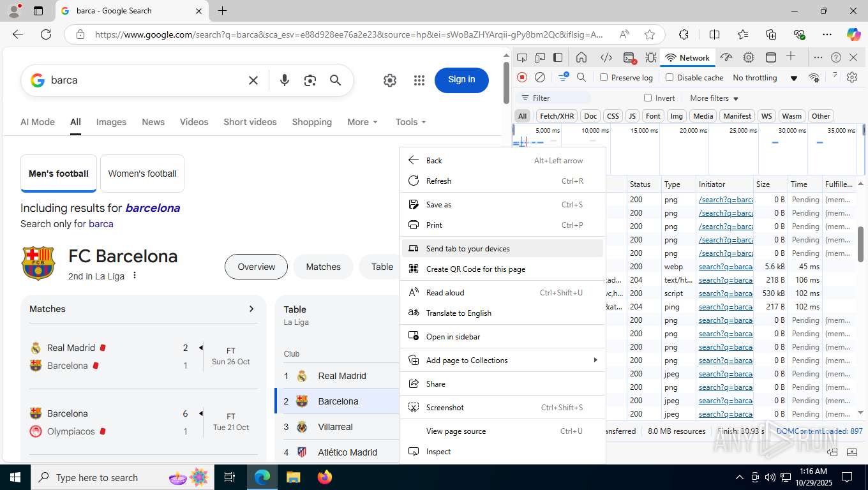The image size is (868, 490).
Task: Open the Performance gauge panel
Action: pyautogui.click(x=726, y=57)
